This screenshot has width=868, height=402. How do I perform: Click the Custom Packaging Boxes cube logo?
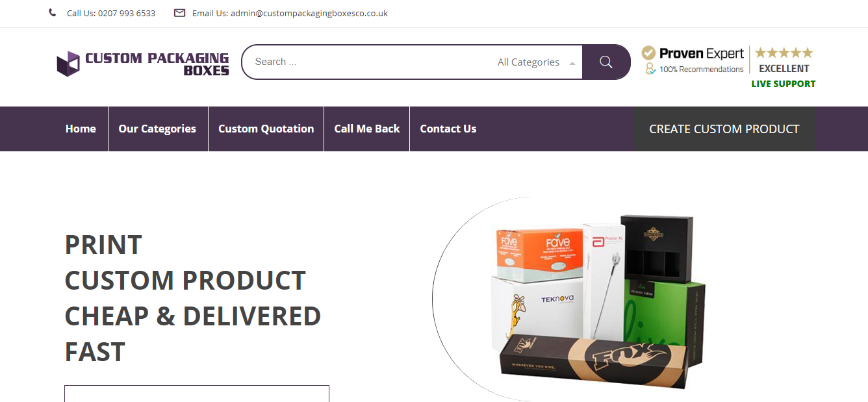pos(68,64)
